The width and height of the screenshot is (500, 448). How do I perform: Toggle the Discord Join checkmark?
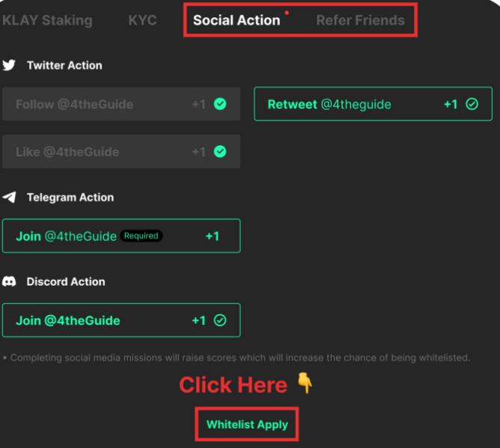coord(220,321)
